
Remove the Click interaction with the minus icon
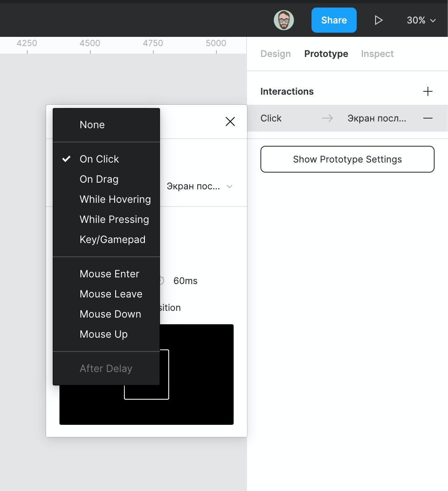[x=427, y=119]
